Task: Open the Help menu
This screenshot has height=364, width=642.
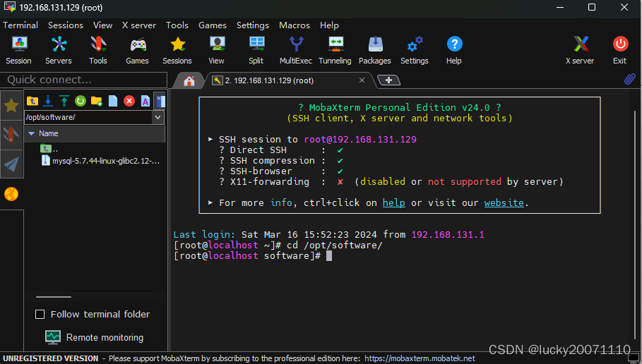Action: (x=329, y=25)
